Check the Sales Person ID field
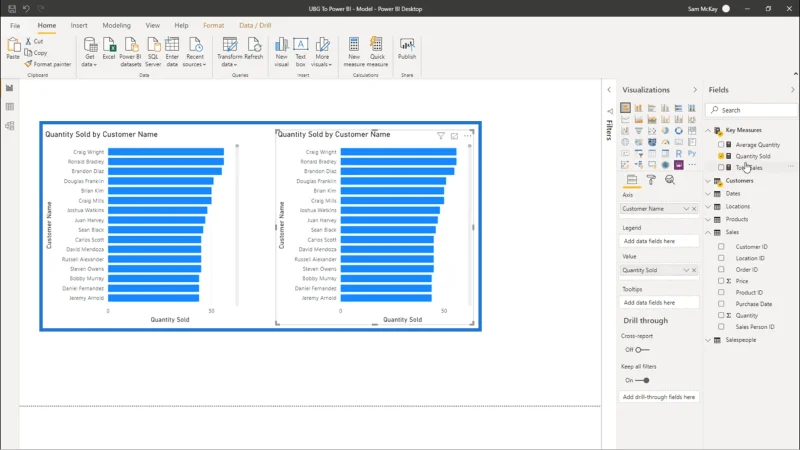Screen dimensions: 800x450 pos(721,327)
